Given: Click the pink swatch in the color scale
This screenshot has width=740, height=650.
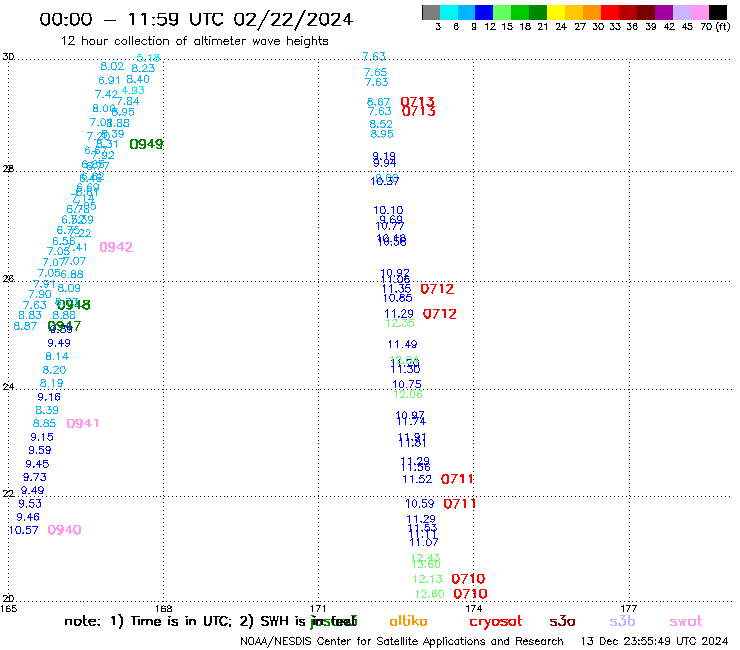Looking at the screenshot, I should pos(699,12).
